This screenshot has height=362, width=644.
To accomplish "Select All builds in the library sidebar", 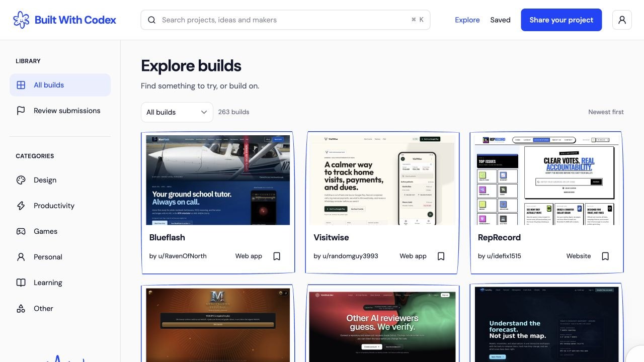I will [x=60, y=85].
